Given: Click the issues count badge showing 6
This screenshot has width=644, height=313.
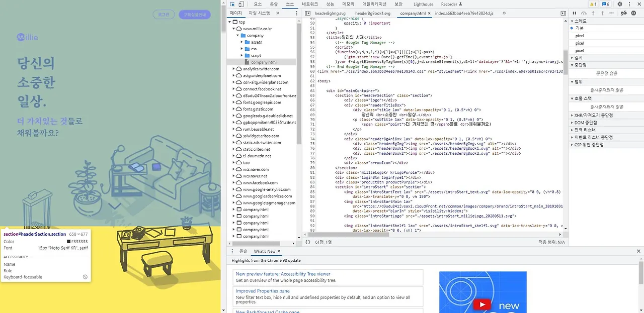Looking at the screenshot, I should (606, 4).
